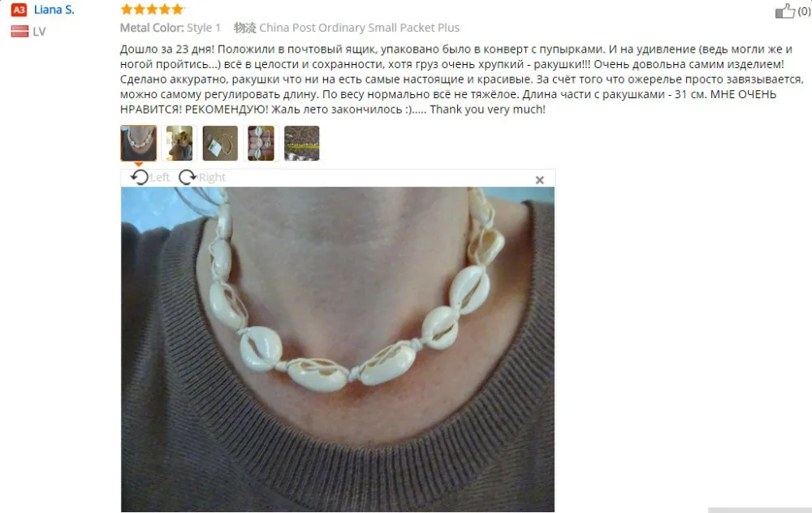Click the enlarged shell necklace photo
Screen dimensions: 812x513
pyautogui.click(x=338, y=349)
